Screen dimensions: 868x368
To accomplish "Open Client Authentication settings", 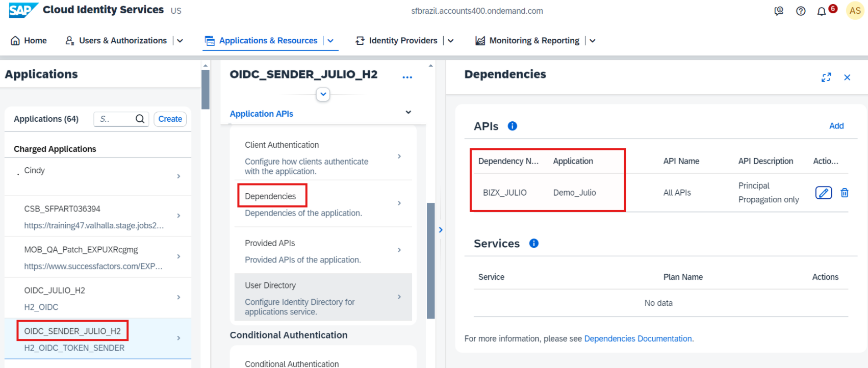I will point(323,156).
